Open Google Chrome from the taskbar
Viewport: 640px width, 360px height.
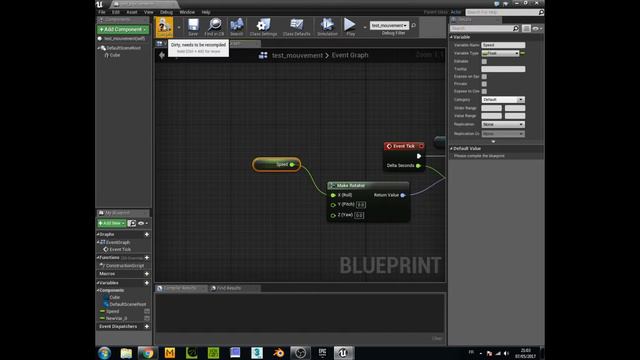(x=148, y=353)
